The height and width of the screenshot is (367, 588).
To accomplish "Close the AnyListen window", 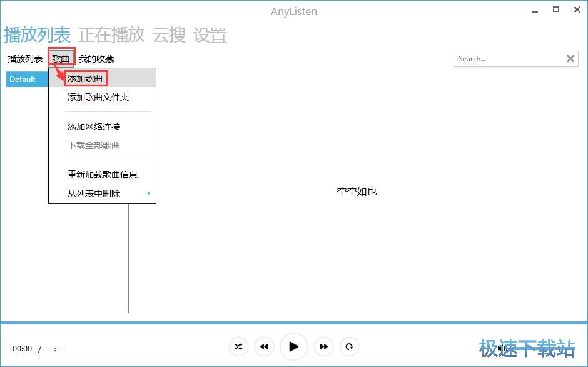I will (577, 10).
